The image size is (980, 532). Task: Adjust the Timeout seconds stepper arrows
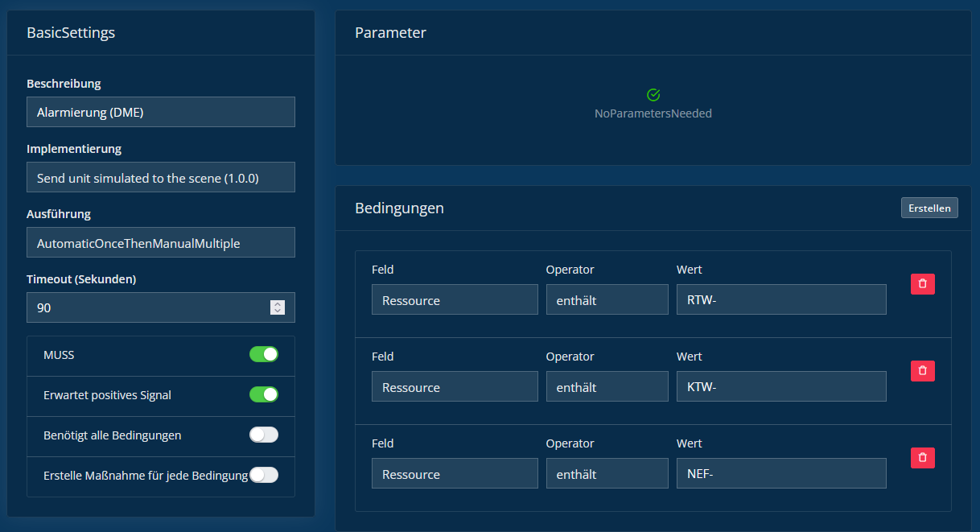click(x=278, y=307)
